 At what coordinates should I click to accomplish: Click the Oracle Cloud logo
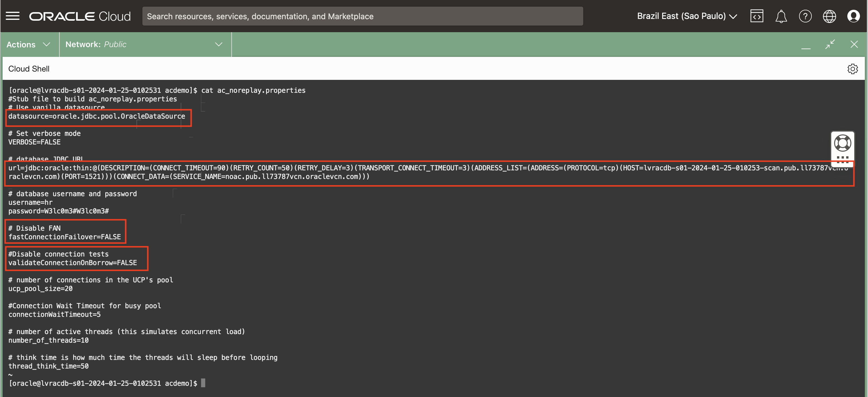(x=80, y=16)
